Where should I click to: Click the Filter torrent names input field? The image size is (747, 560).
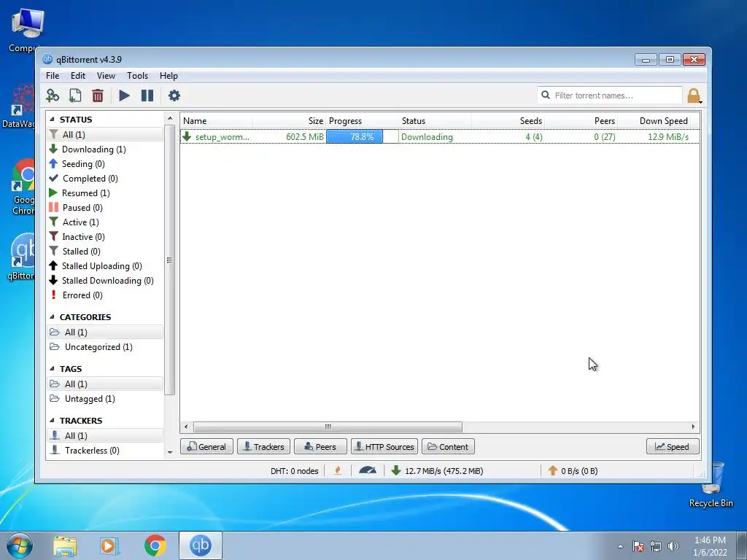coord(610,96)
